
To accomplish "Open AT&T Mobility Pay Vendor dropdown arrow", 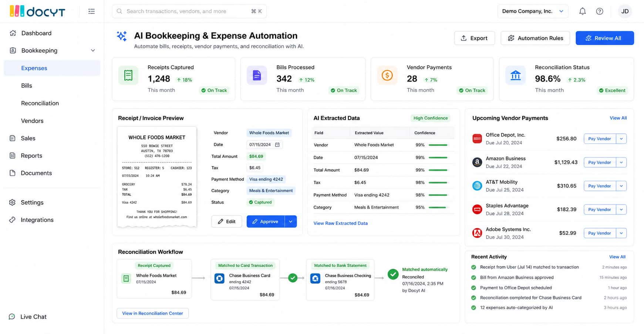I will tap(621, 186).
